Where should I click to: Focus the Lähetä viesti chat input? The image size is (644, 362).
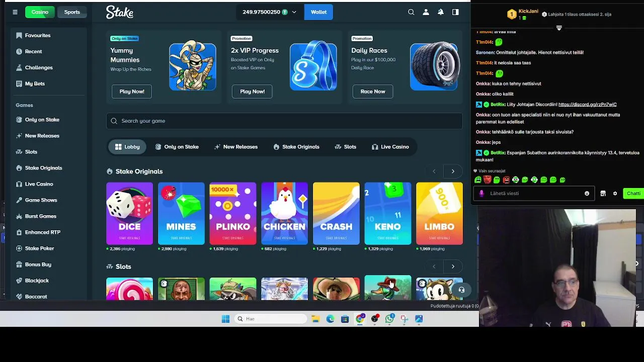[533, 194]
